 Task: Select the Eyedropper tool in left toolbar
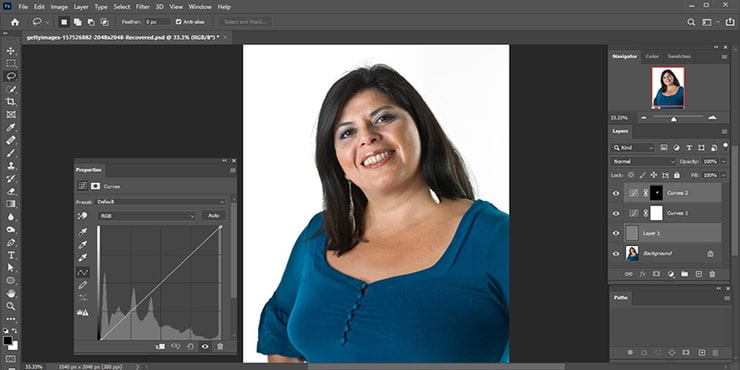point(11,127)
